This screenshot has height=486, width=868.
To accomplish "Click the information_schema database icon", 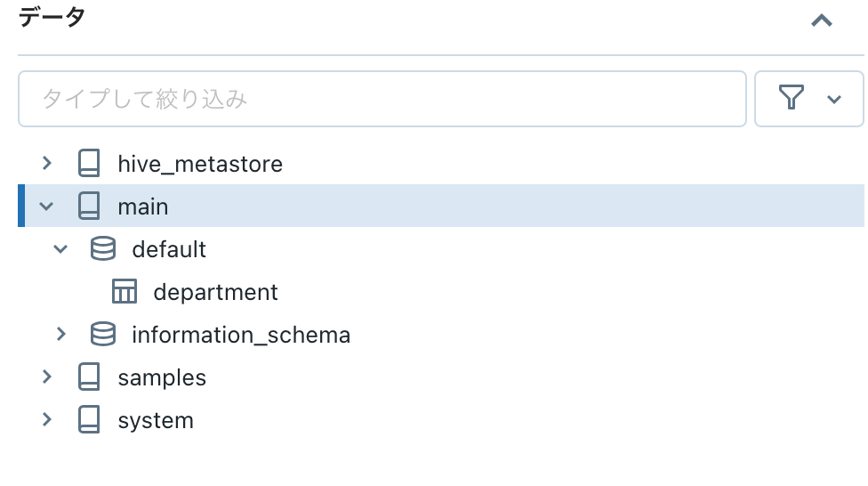I will (103, 335).
